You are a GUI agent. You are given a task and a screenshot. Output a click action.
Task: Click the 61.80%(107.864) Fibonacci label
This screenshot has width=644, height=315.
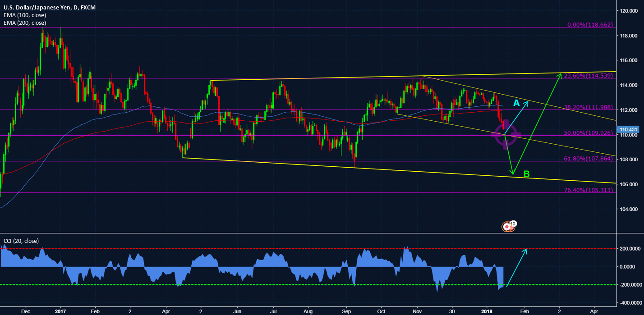(x=588, y=159)
